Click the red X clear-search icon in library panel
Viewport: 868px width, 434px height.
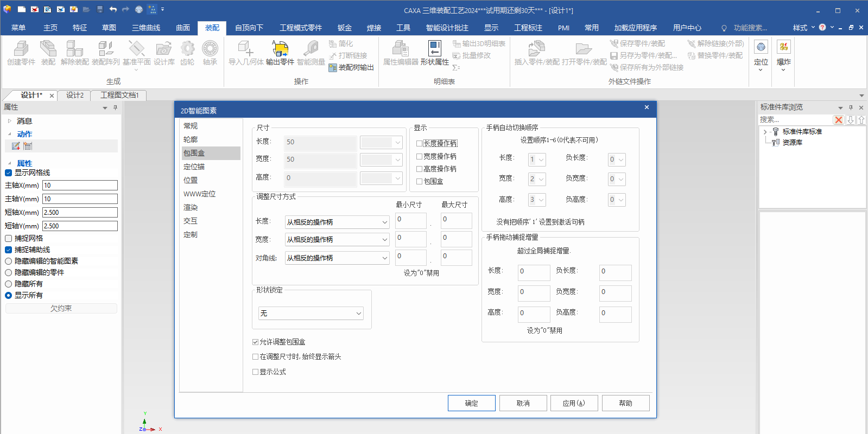click(839, 120)
